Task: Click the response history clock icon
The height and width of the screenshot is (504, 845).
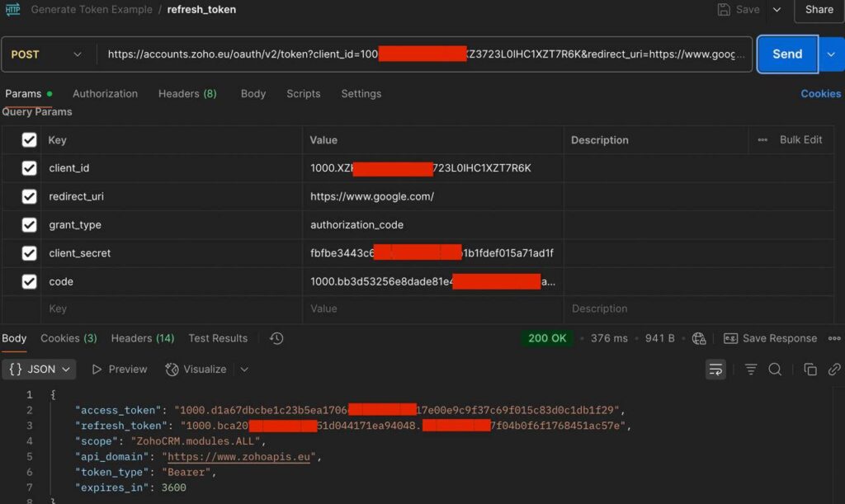Action: click(276, 338)
